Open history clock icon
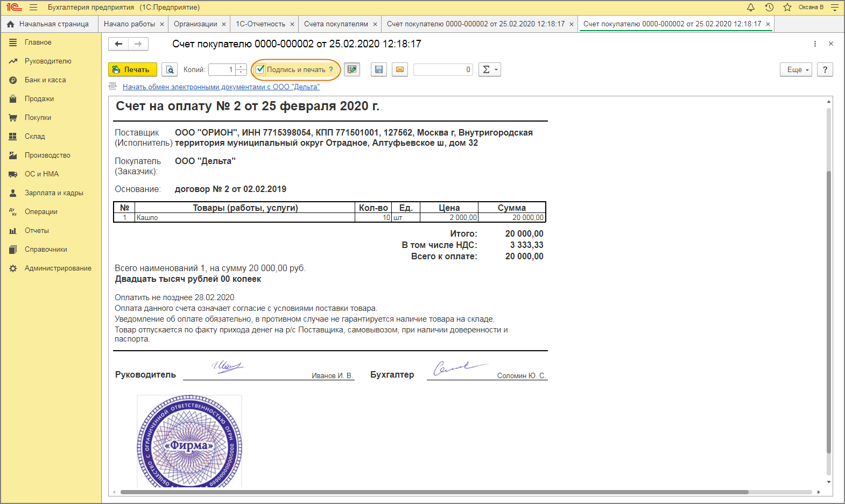 769,8
